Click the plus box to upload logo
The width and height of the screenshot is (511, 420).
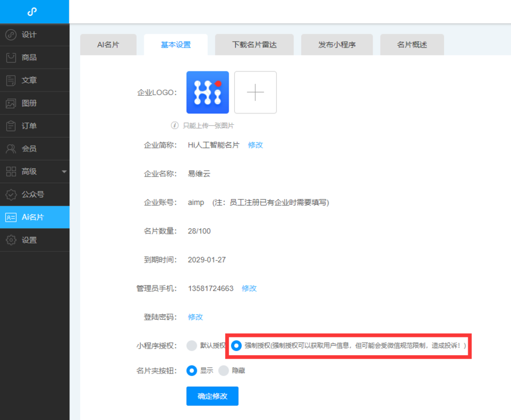pos(255,93)
